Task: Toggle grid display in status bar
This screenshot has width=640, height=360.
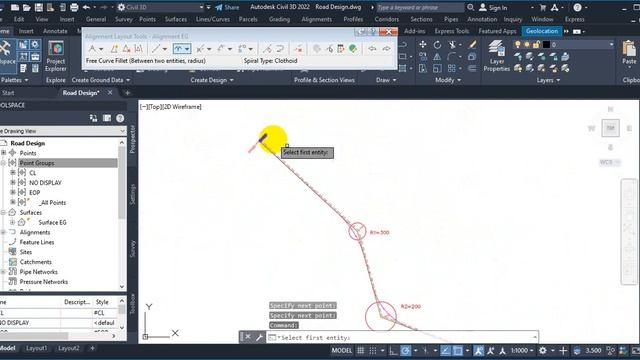Action: pyautogui.click(x=360, y=350)
